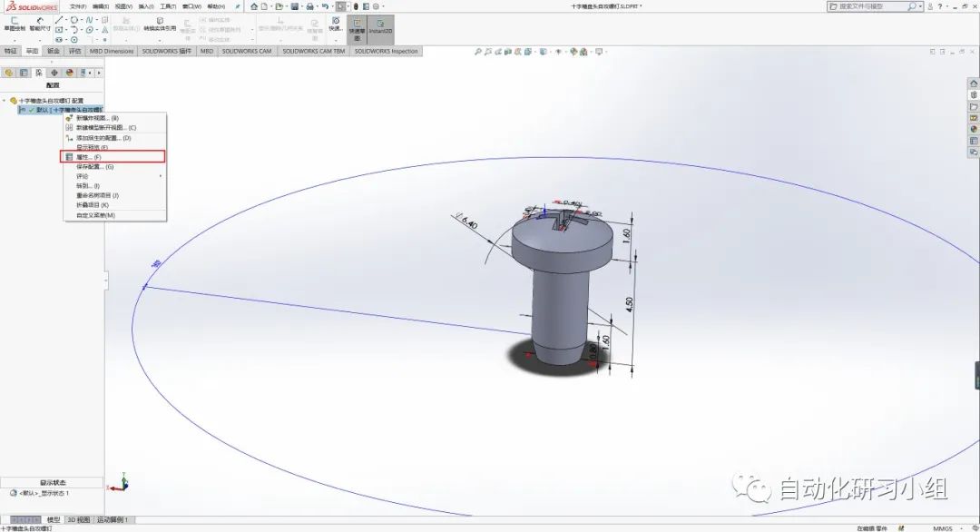
Task: Create a new document with the New icon
Action: pyautogui.click(x=264, y=6)
